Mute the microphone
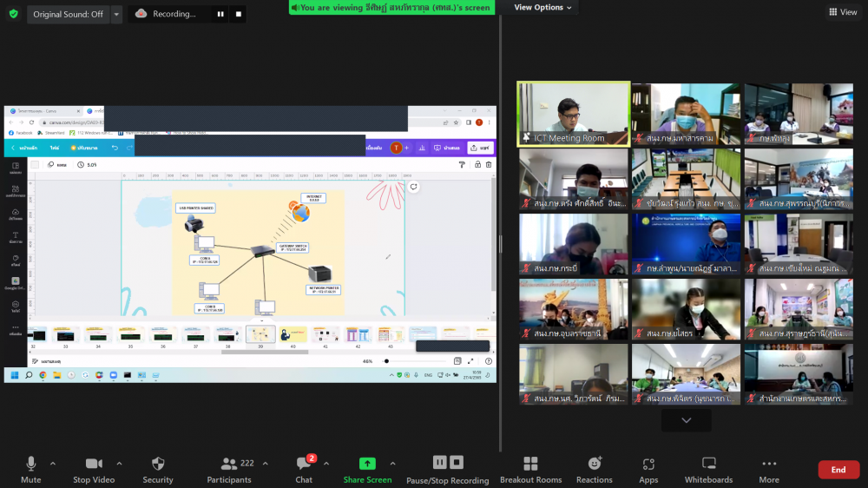 [x=31, y=465]
